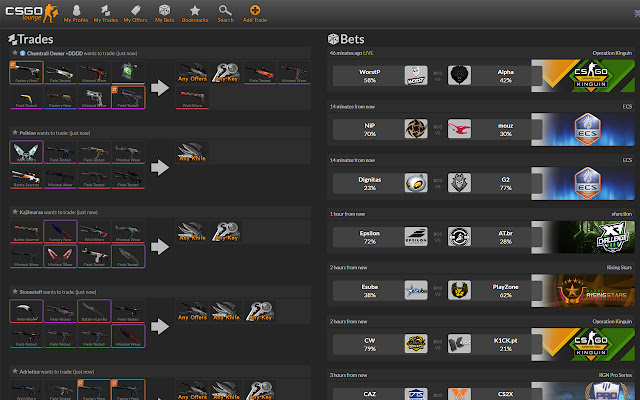This screenshot has height=400, width=640.
Task: Bookmark Pelbiee's trade with the star
Action: click(x=14, y=131)
